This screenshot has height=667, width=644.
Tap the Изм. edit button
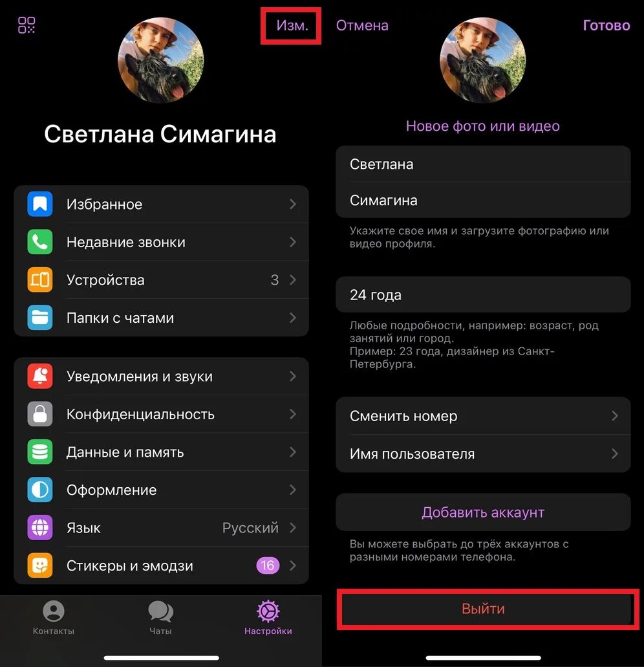pos(292,25)
